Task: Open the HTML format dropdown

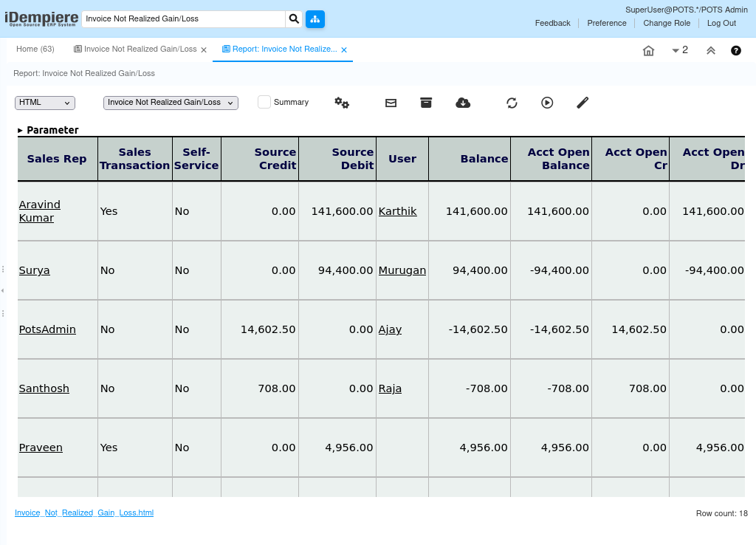Action: (45, 102)
